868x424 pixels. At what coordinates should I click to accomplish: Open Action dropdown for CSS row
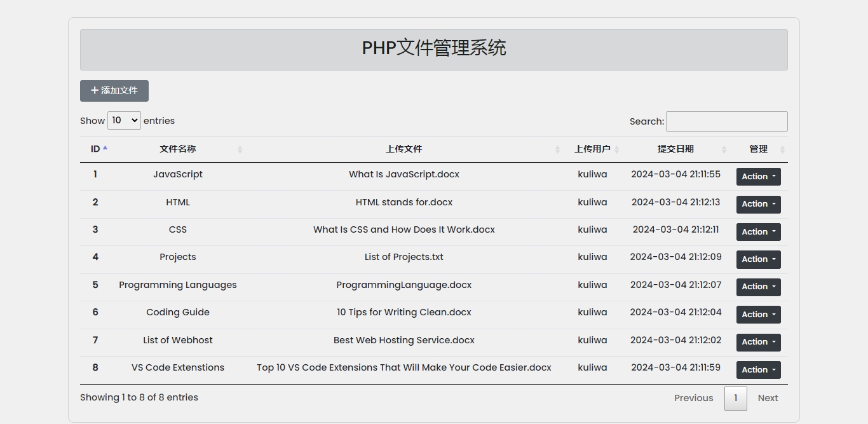[758, 232]
